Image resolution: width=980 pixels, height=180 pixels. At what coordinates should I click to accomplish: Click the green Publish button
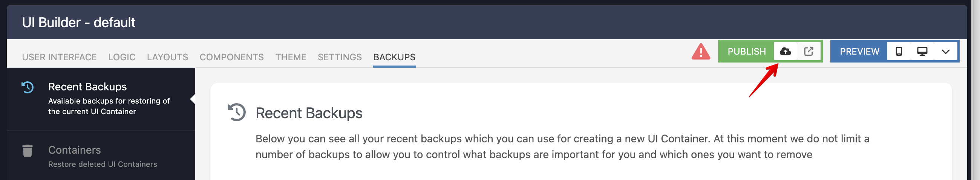pos(746,51)
